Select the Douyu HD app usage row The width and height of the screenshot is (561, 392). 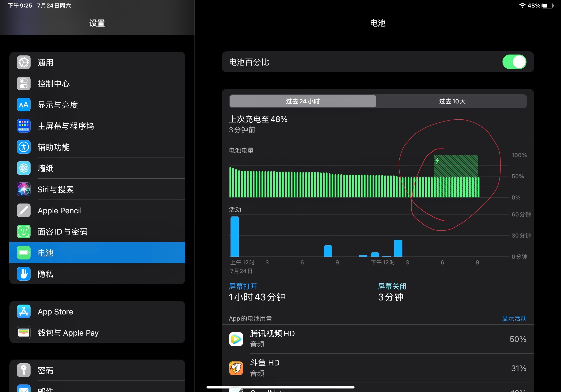(378, 368)
